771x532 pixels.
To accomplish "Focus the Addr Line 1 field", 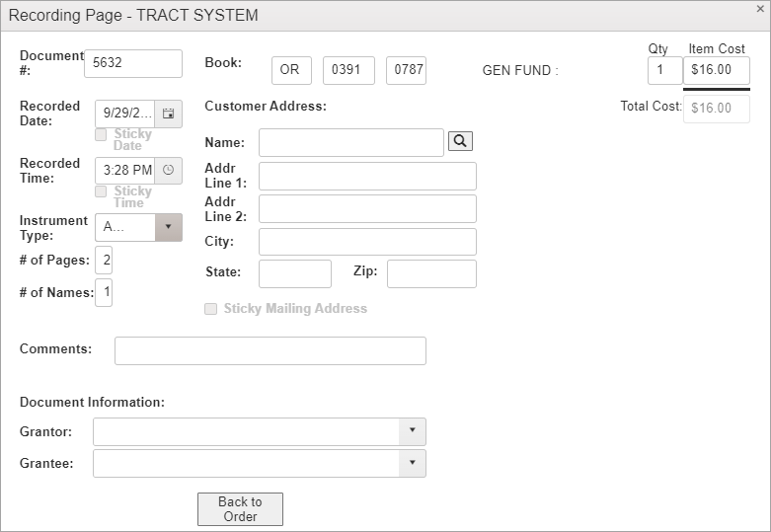I will [367, 177].
